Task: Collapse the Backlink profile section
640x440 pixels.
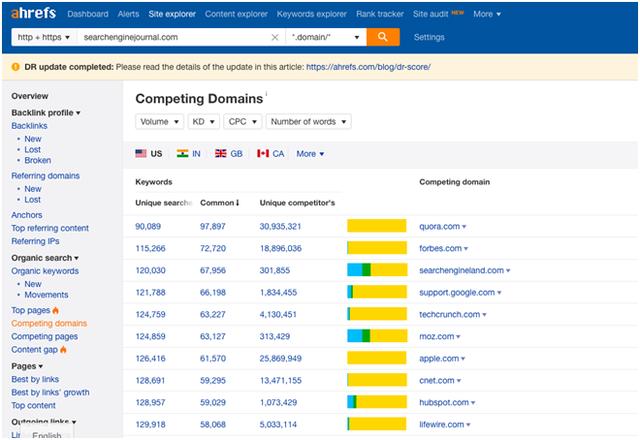Action: [46, 113]
